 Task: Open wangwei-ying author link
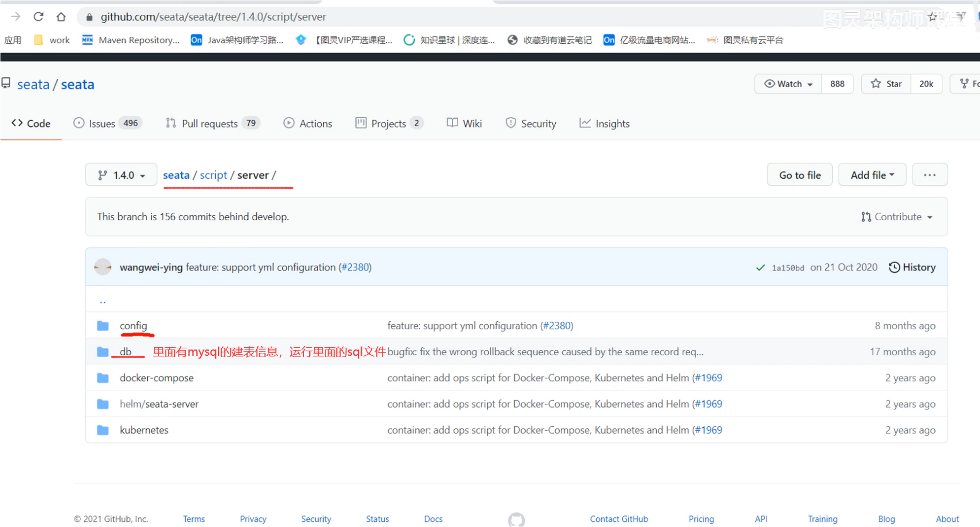151,267
